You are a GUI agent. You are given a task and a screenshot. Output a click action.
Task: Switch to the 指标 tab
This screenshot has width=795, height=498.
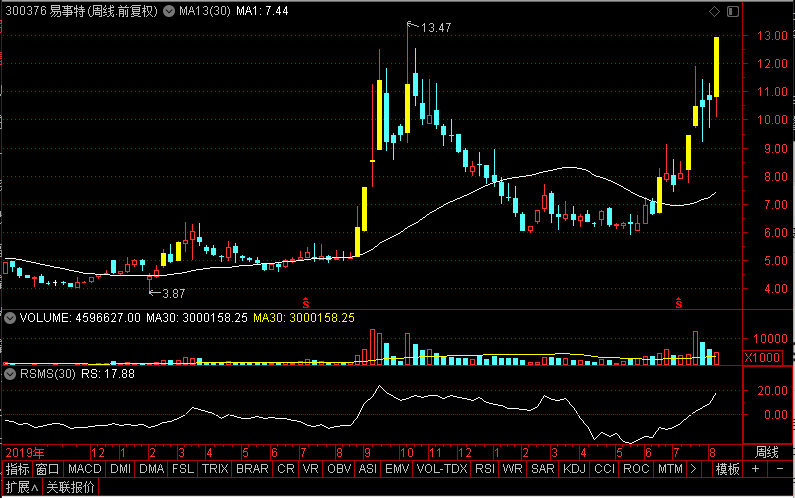(17, 469)
